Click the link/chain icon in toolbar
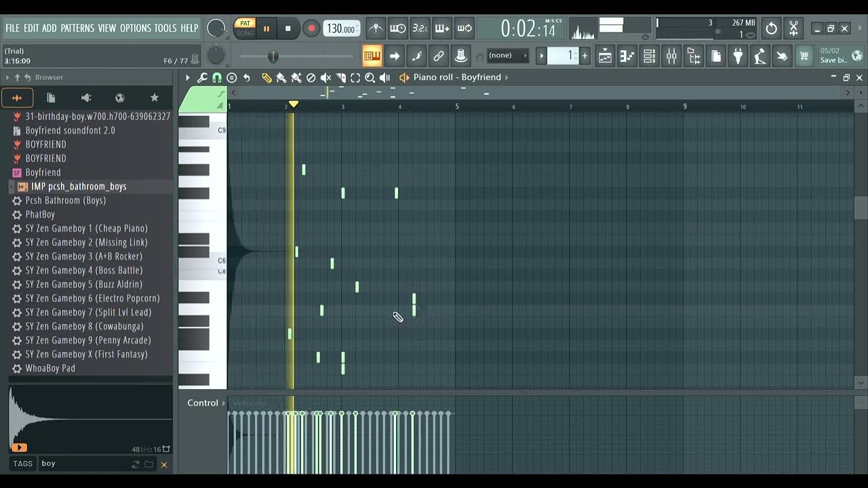The image size is (868, 488). point(439,56)
